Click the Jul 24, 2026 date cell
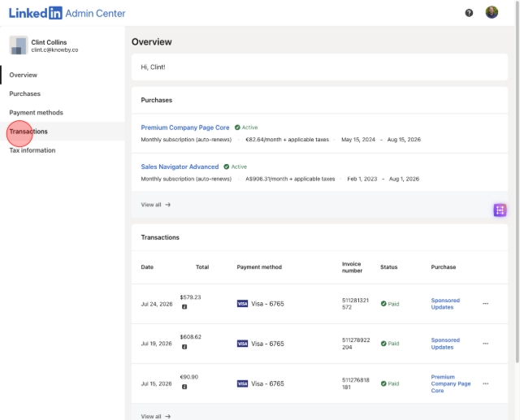 157,304
